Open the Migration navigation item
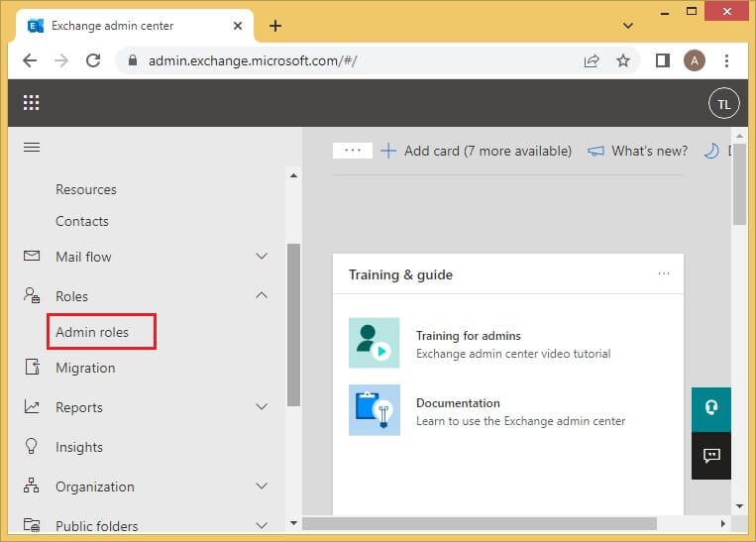Viewport: 756px width, 542px height. (x=85, y=368)
